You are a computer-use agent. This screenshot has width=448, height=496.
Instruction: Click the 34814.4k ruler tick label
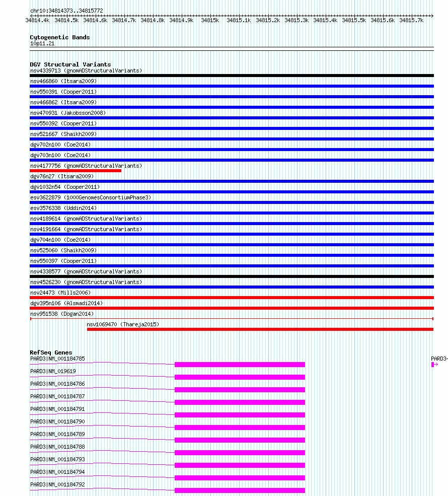coord(37,20)
